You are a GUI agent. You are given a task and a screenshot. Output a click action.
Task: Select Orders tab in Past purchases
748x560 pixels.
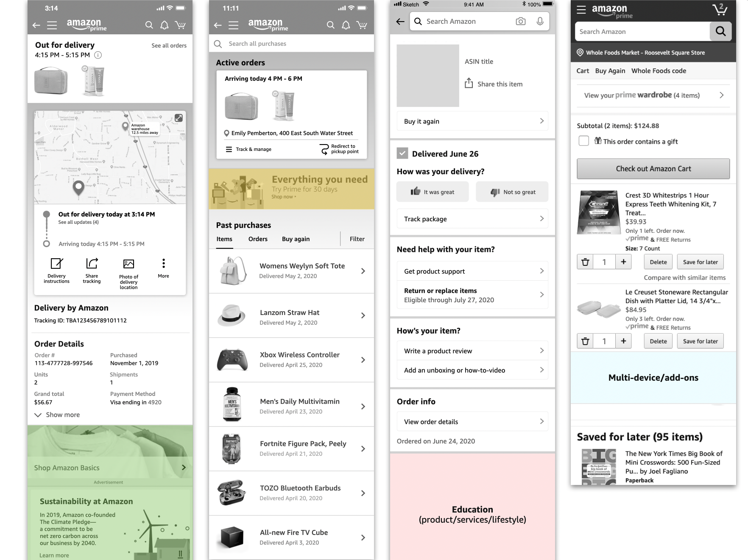click(258, 239)
